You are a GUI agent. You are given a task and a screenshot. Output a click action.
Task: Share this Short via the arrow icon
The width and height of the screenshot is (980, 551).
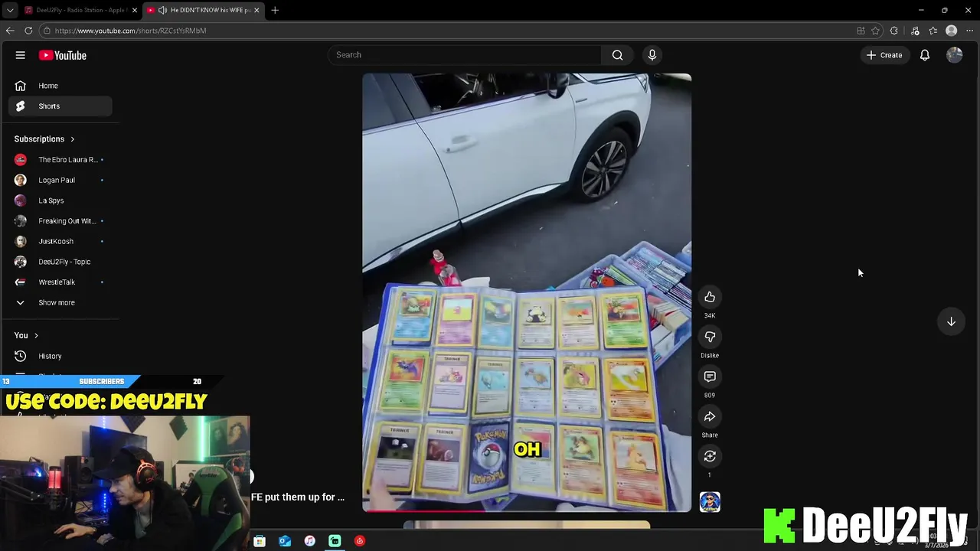click(x=710, y=416)
